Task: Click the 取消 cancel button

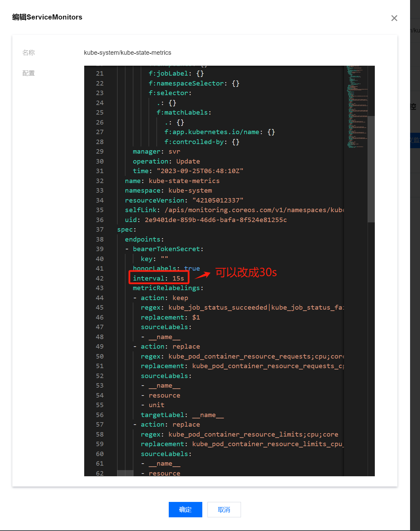Action: coord(224,509)
